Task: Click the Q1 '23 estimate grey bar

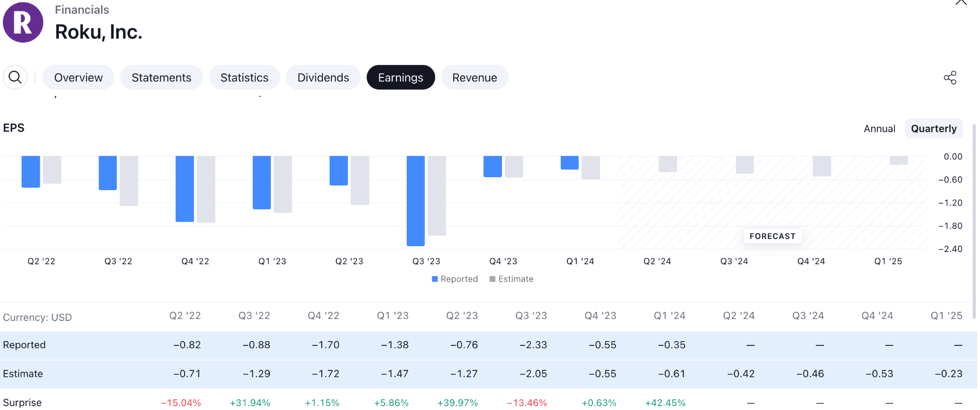Action: tap(283, 184)
